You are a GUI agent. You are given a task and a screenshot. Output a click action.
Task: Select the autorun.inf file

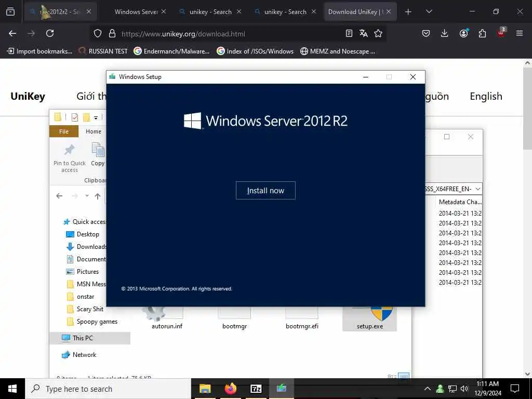tap(167, 319)
